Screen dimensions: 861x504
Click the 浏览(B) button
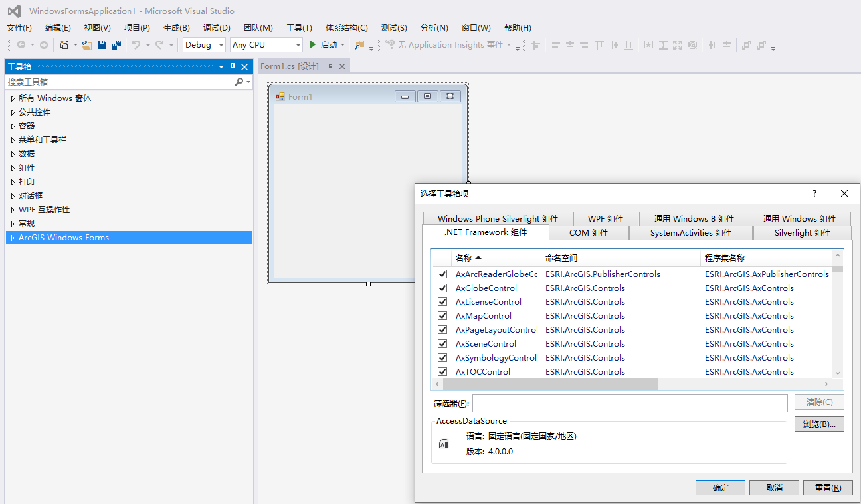click(x=819, y=424)
